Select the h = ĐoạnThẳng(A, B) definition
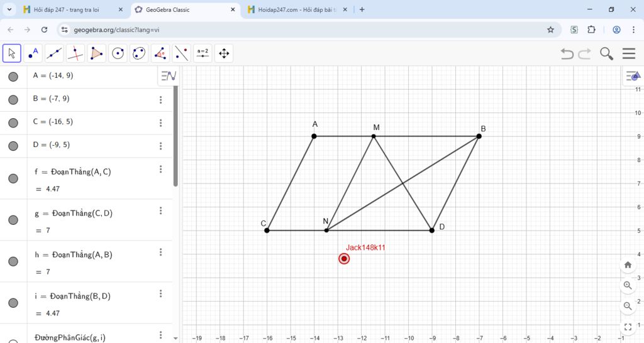This screenshot has width=644, height=343. tap(74, 255)
